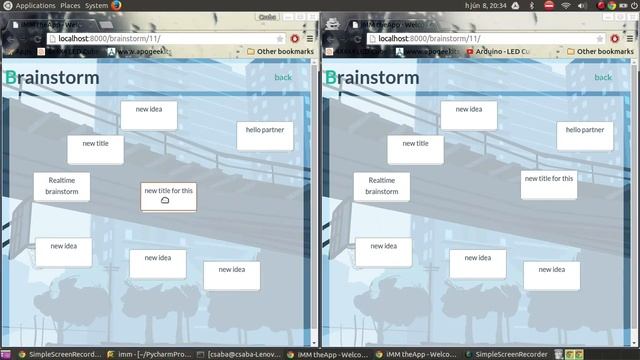
Task: Open the Applications menu
Action: coord(35,6)
